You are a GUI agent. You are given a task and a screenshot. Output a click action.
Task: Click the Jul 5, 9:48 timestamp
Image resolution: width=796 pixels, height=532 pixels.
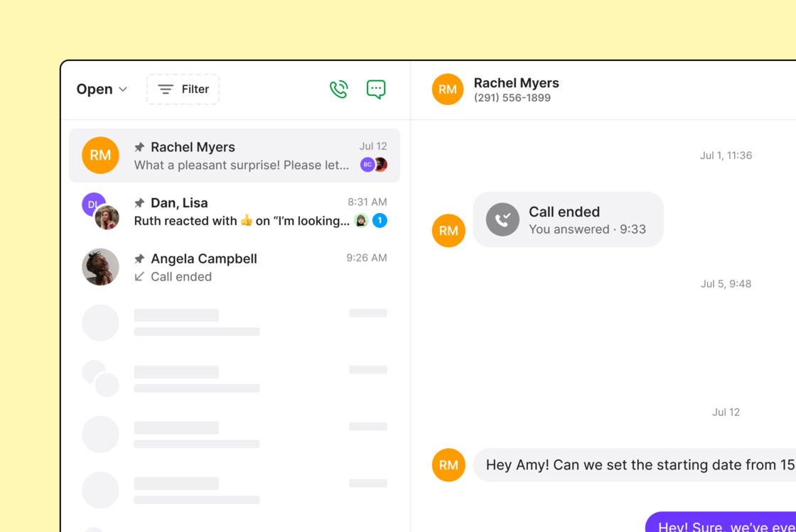[x=726, y=284]
